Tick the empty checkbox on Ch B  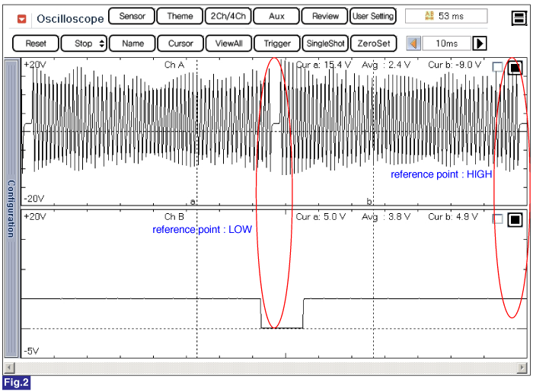(x=497, y=219)
